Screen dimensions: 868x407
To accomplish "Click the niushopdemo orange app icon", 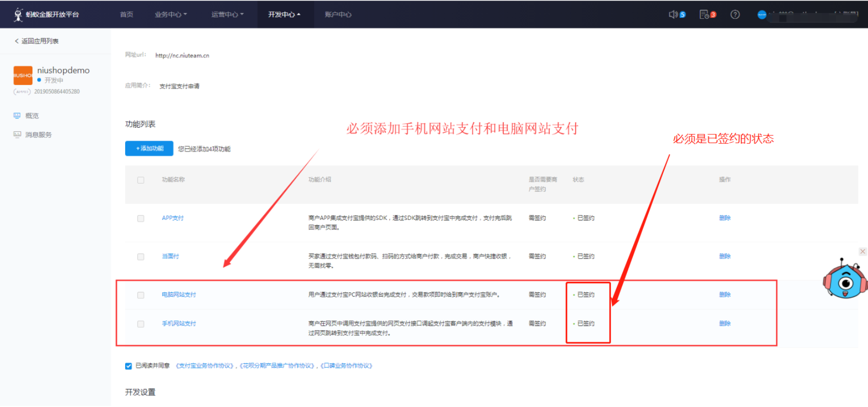I will click(23, 75).
